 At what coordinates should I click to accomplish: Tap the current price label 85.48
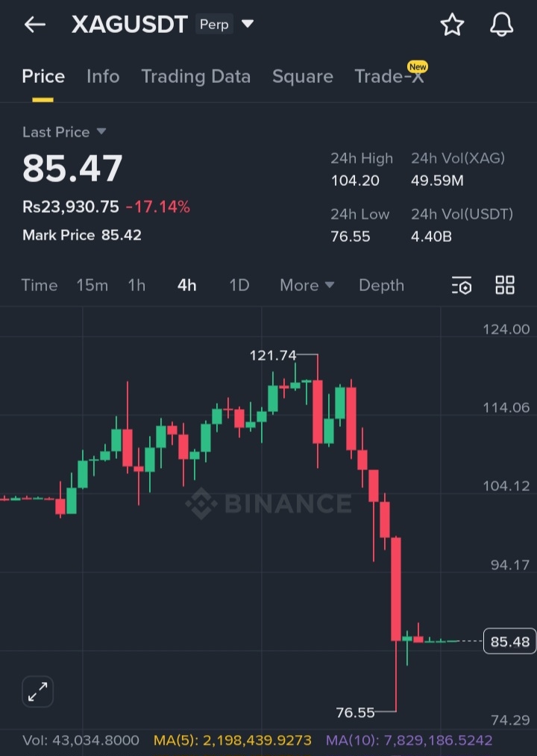510,641
